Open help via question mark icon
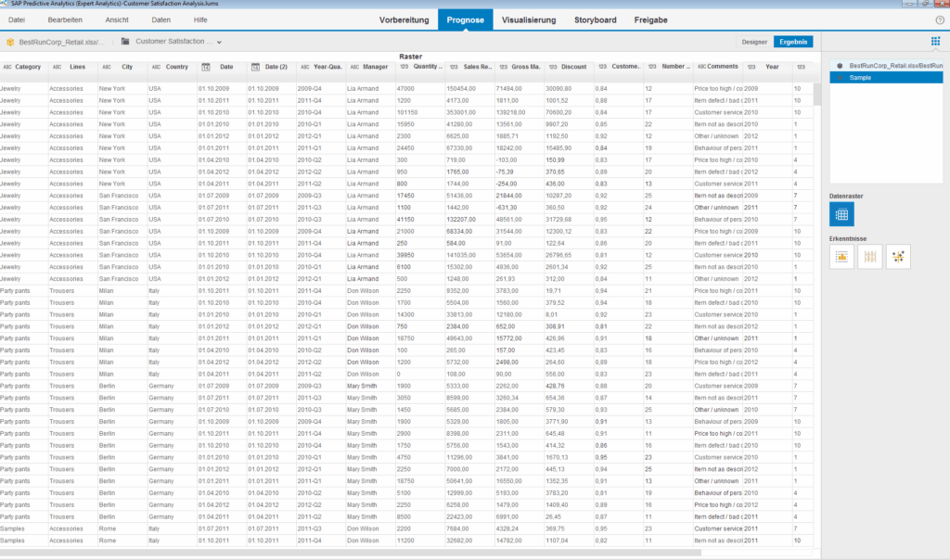 [x=939, y=19]
